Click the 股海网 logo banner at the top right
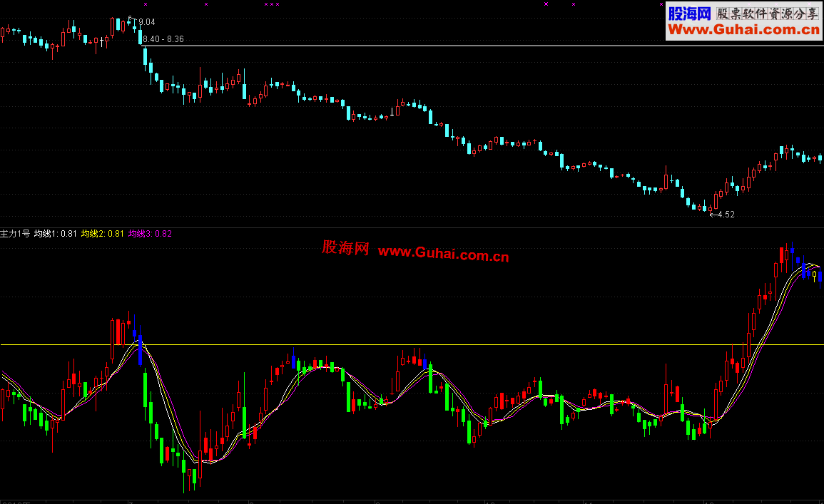 coord(743,21)
